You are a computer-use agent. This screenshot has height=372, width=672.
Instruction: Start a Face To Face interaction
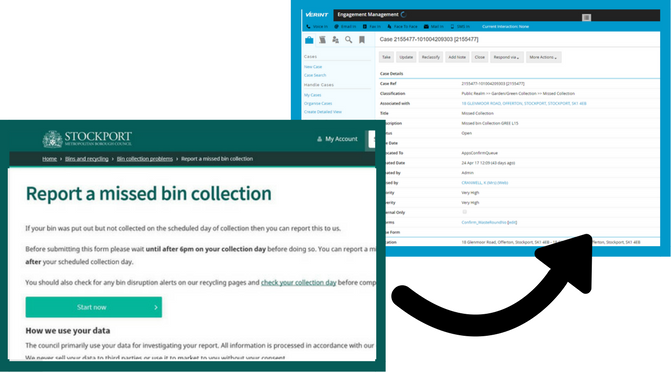[402, 27]
